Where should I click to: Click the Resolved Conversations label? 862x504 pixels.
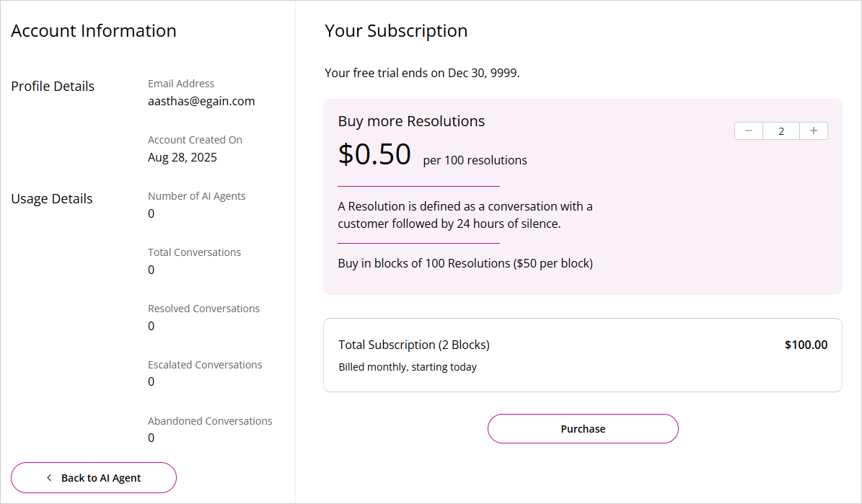[204, 309]
